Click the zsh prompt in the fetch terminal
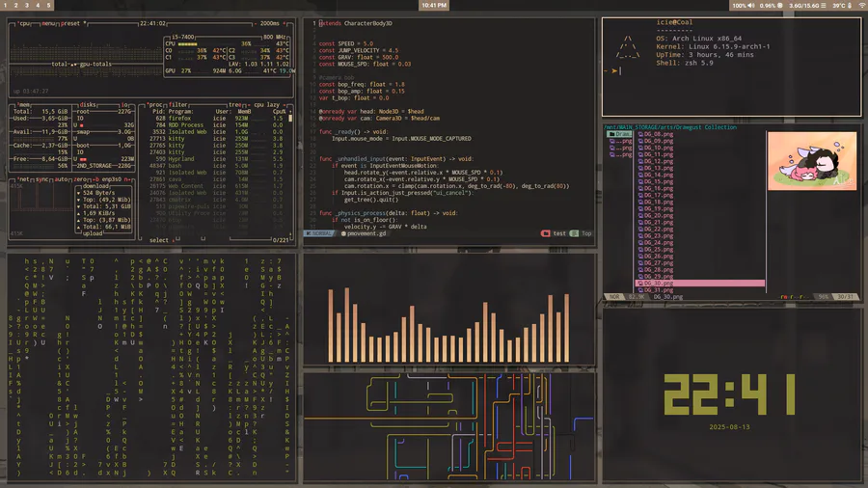 [x=614, y=70]
